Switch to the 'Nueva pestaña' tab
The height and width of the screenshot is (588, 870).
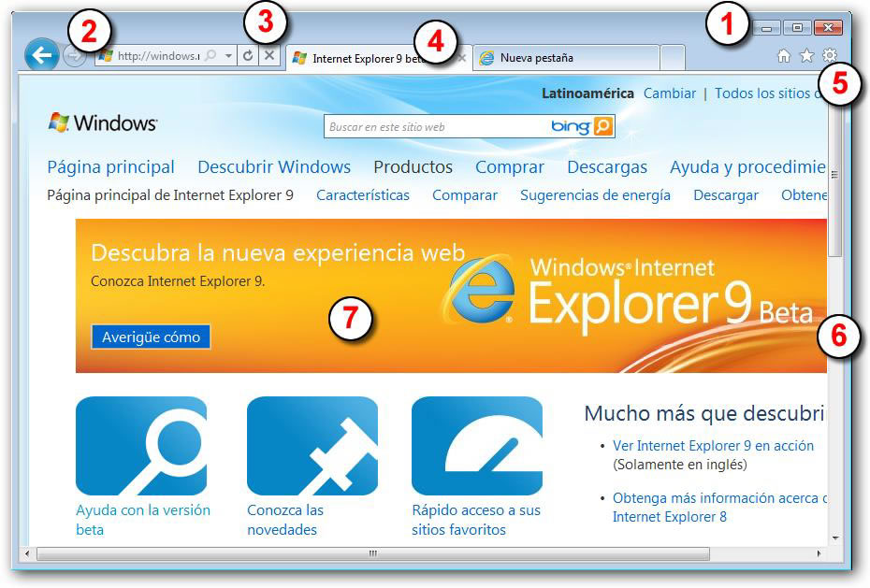click(567, 58)
